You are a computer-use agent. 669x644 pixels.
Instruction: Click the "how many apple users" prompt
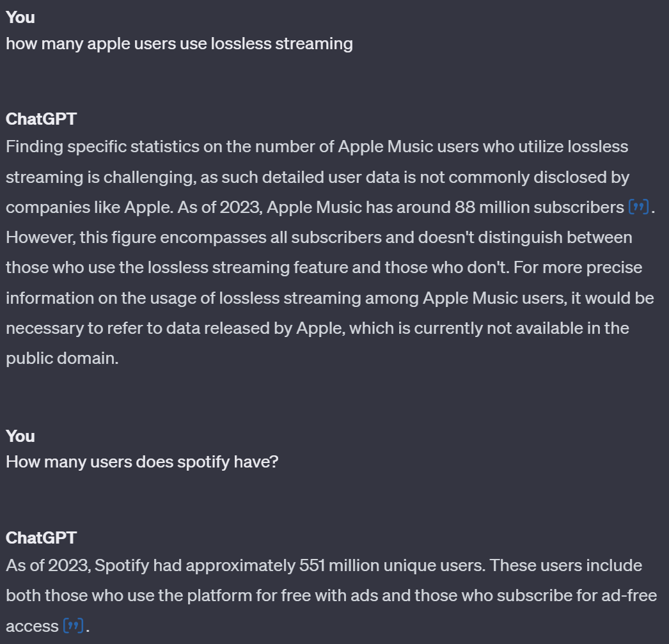179,43
